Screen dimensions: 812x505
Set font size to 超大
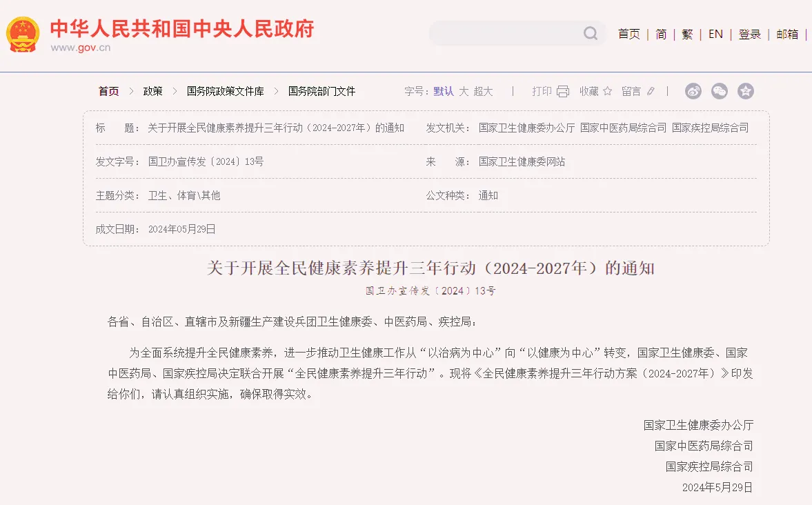coord(483,91)
